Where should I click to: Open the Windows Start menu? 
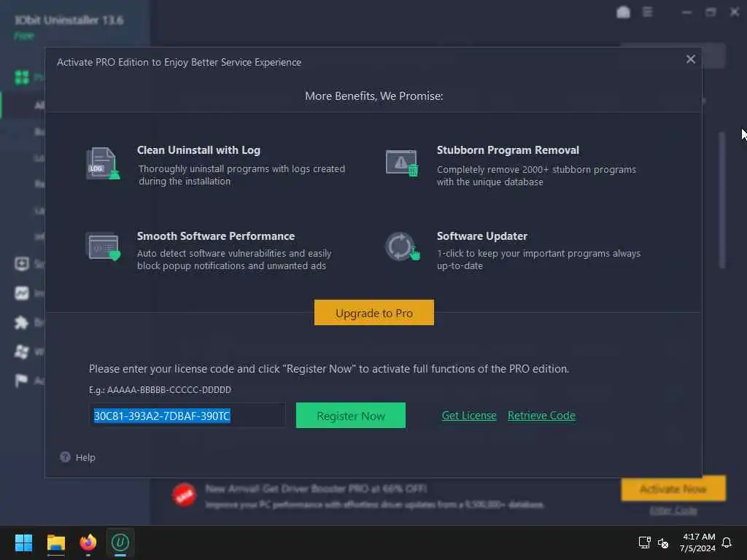(23, 542)
